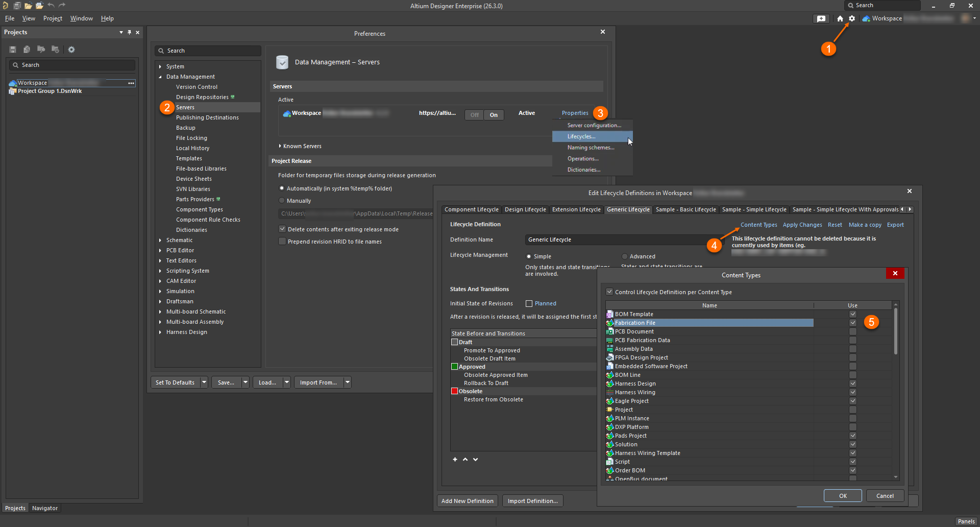Image resolution: width=980 pixels, height=527 pixels.
Task: Pin the Projects panel with the pushpin icon
Action: (x=129, y=32)
